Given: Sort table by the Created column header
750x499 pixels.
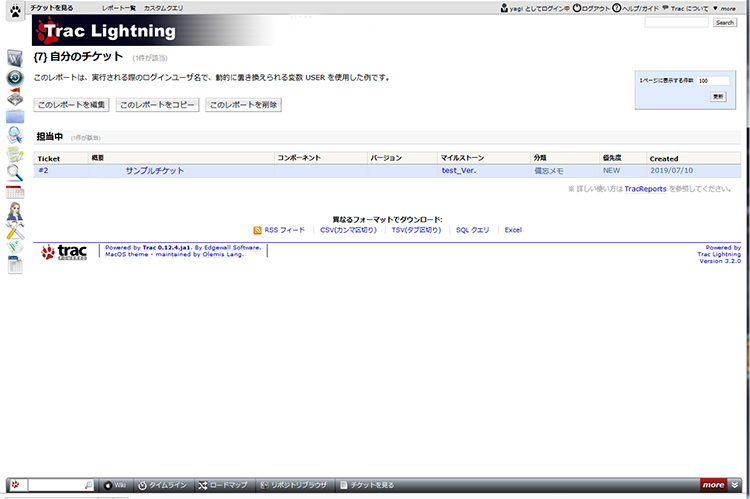Looking at the screenshot, I should point(663,158).
